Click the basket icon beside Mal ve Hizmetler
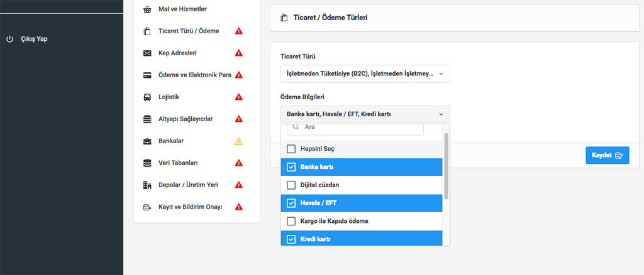644x275 pixels. [x=147, y=9]
